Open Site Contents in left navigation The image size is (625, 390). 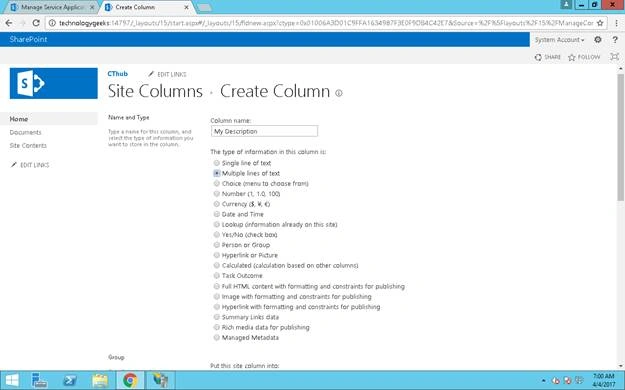pyautogui.click(x=28, y=146)
